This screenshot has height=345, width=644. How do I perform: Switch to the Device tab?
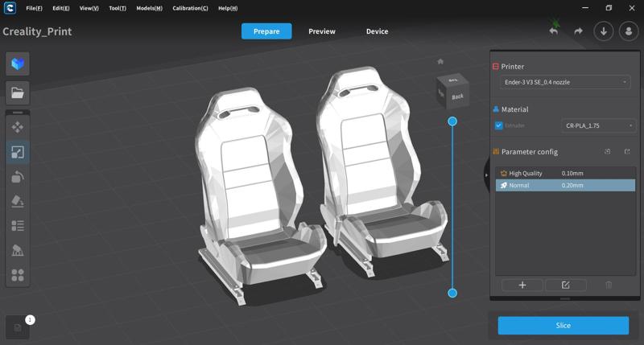(377, 31)
